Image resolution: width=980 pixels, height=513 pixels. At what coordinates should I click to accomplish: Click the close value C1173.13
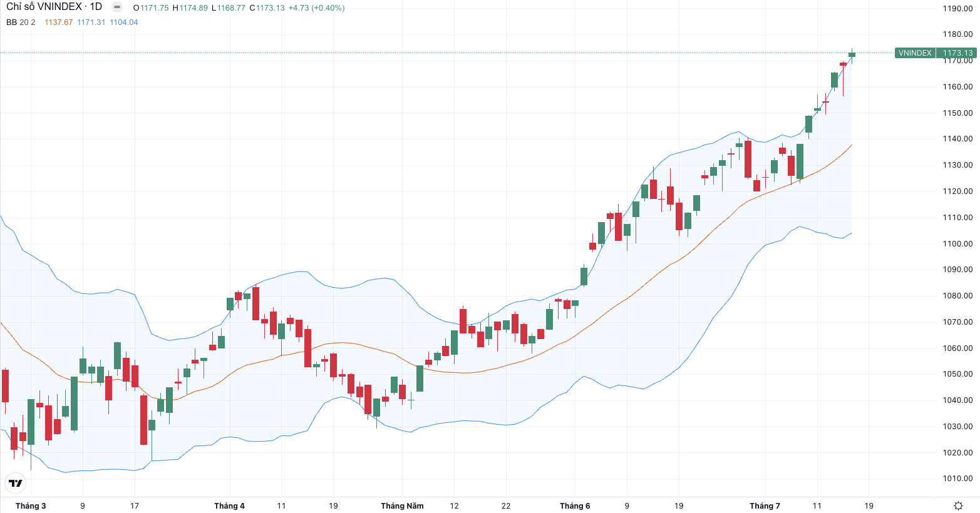(267, 8)
